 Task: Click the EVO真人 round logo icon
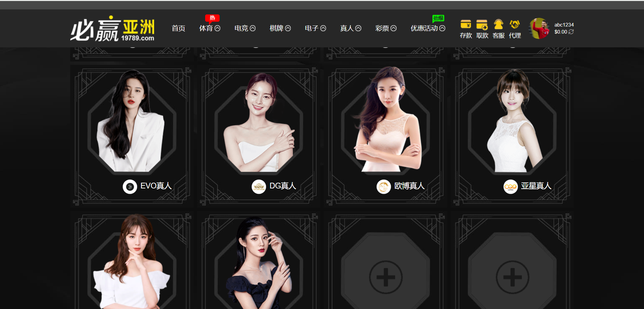click(x=130, y=187)
